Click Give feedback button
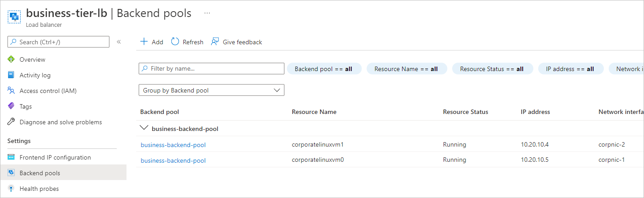644x198 pixels. [x=237, y=42]
